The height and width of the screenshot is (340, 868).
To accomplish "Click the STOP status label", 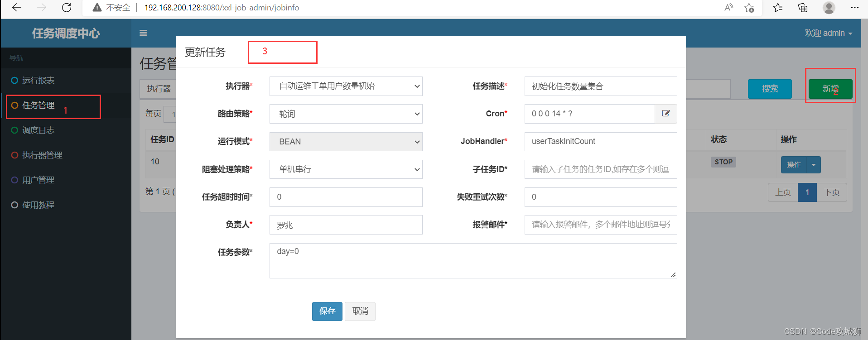I will [x=723, y=162].
